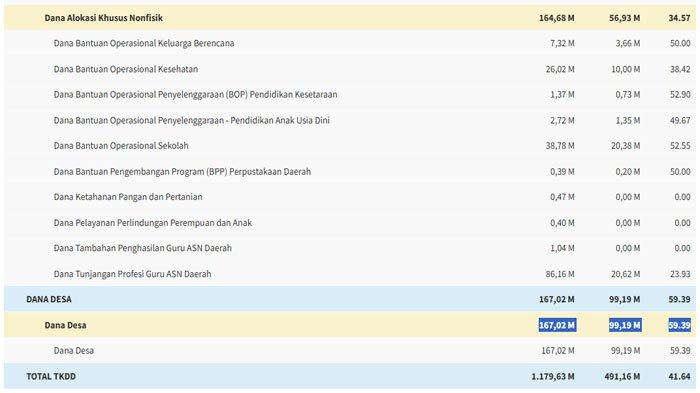This screenshot has height=393, width=700.
Task: Select 'Dana Tambahan Penghasilan Guru ASN Daerah'
Action: (142, 248)
